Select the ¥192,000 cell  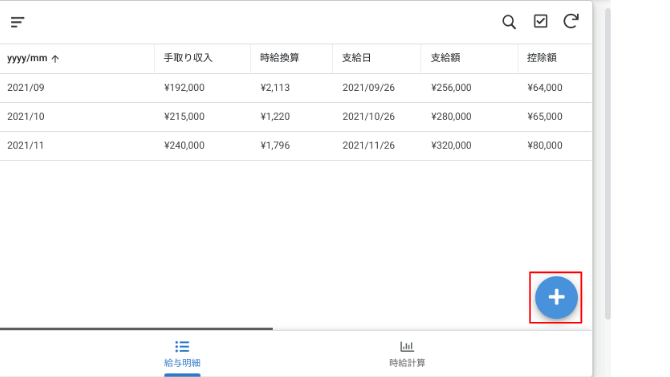[184, 88]
